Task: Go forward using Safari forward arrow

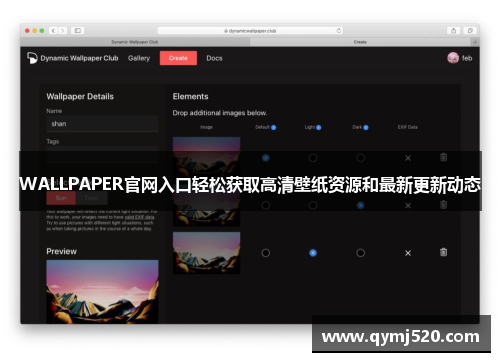Action: [62, 31]
